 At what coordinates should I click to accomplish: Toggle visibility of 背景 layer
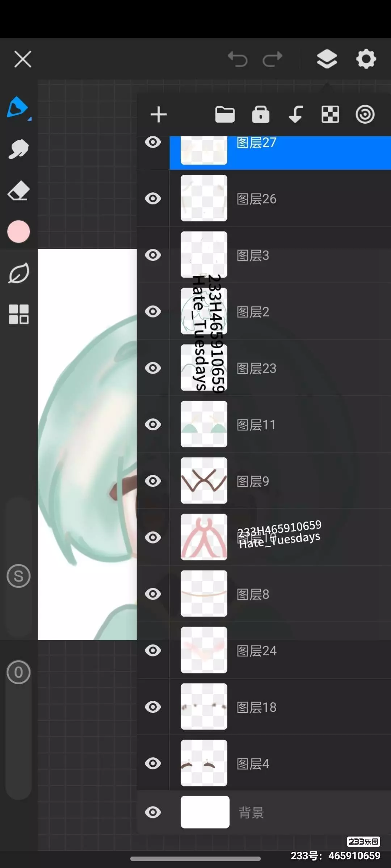point(153,812)
